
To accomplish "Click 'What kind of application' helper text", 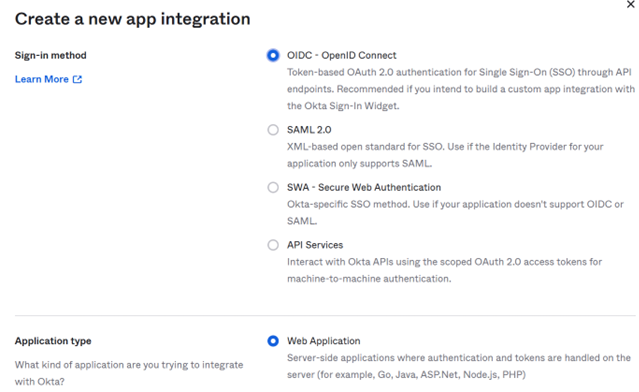I will (x=129, y=373).
